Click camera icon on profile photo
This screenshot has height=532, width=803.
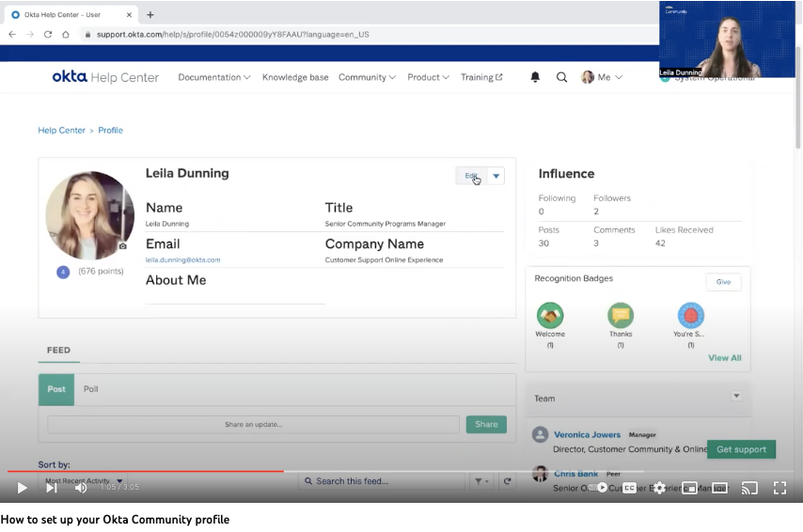click(122, 246)
